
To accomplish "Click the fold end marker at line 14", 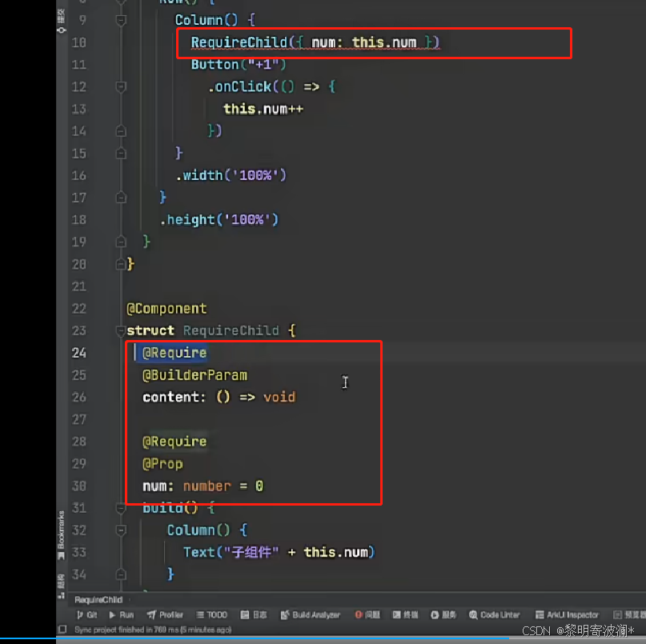I will coord(121,131).
